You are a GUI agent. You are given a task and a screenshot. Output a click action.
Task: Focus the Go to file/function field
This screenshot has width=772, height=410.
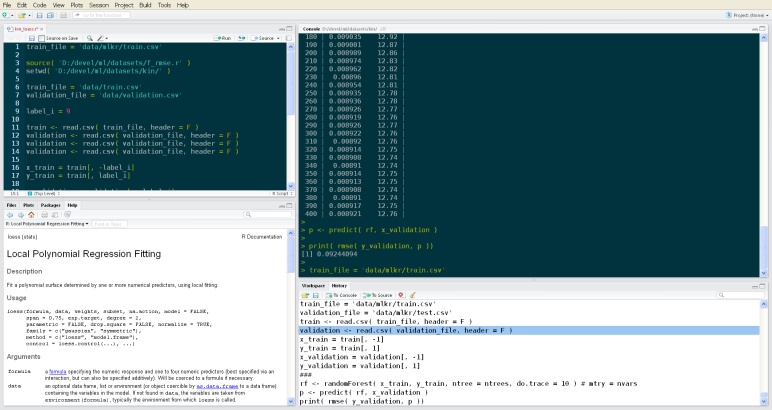tap(101, 15)
